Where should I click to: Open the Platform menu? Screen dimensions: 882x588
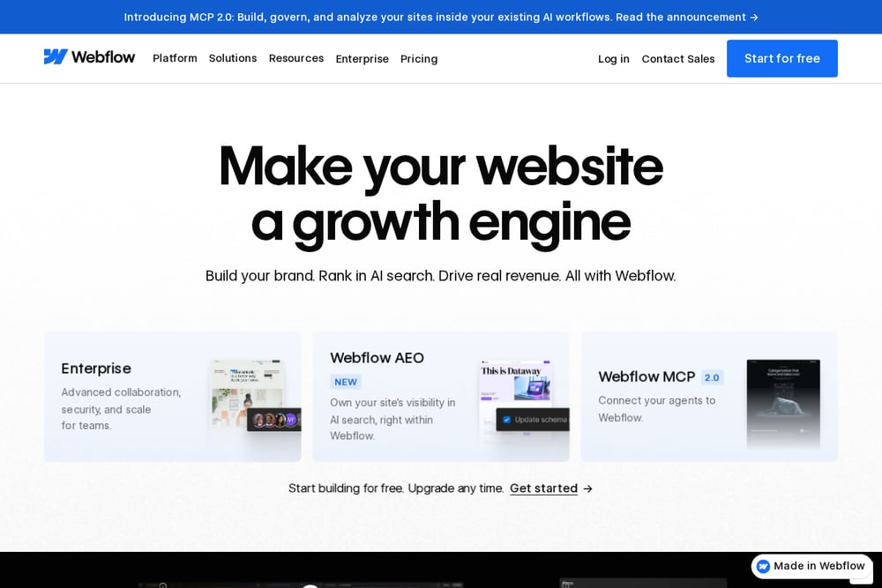(175, 58)
